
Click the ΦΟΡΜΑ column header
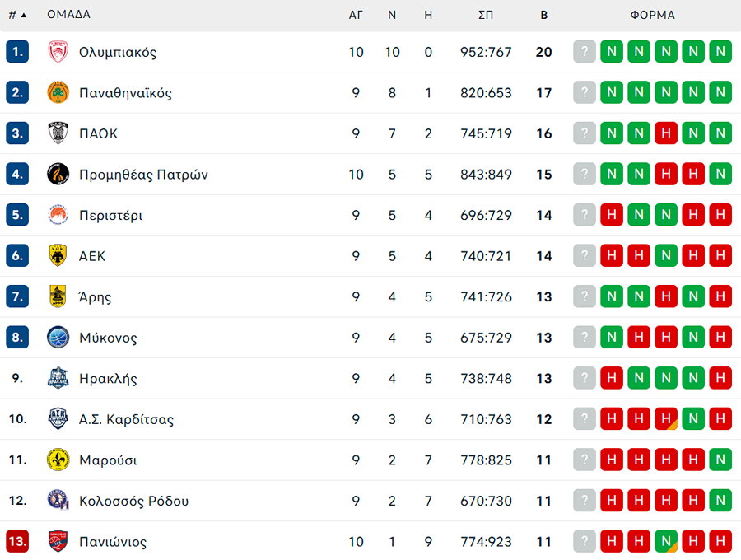(653, 14)
